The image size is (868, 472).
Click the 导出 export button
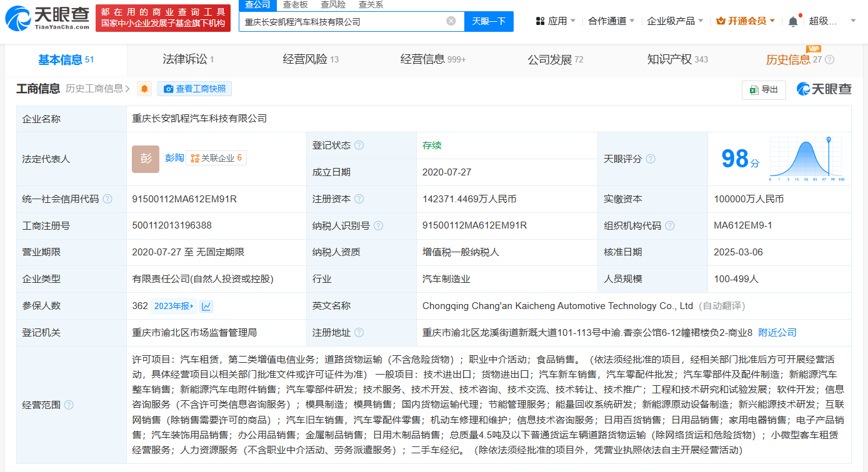764,90
